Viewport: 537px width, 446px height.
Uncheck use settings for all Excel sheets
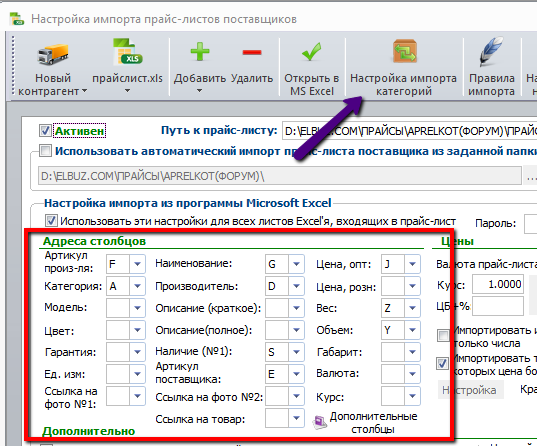point(51,221)
